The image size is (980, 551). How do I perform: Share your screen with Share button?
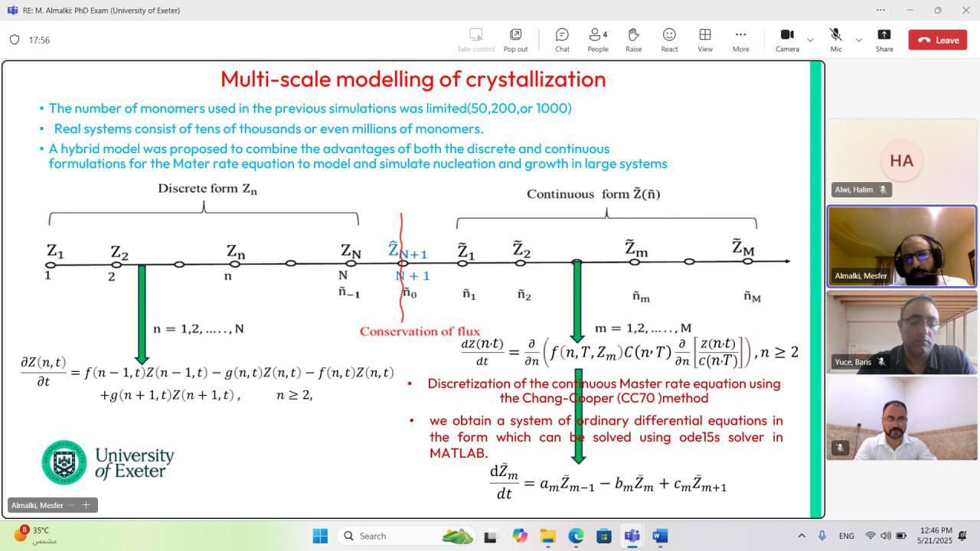(884, 40)
